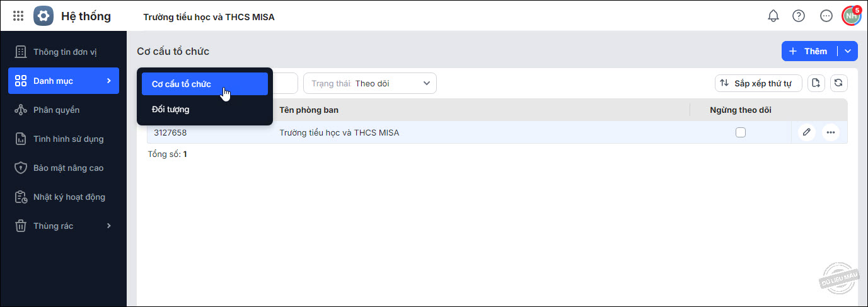Image resolution: width=868 pixels, height=307 pixels.
Task: Expand the Thùng rác submenu
Action: pyautogui.click(x=108, y=226)
